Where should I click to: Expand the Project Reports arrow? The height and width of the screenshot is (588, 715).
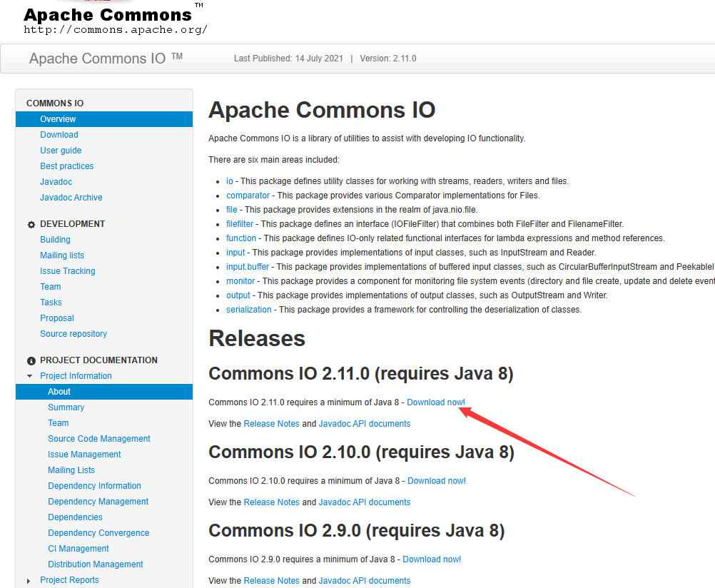[x=29, y=581]
